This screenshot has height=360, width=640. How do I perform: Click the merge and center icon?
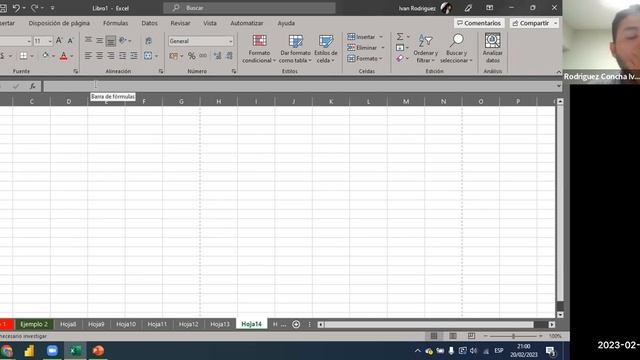[148, 56]
